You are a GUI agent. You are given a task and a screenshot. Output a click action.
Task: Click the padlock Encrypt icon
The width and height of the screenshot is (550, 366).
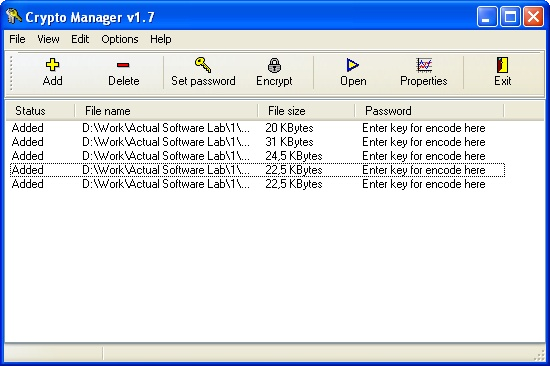274,65
